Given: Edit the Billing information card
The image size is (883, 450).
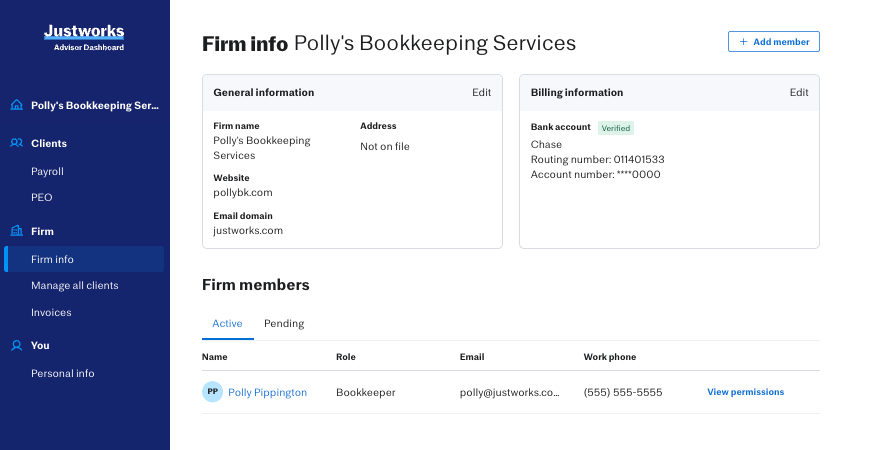Looking at the screenshot, I should pos(798,92).
